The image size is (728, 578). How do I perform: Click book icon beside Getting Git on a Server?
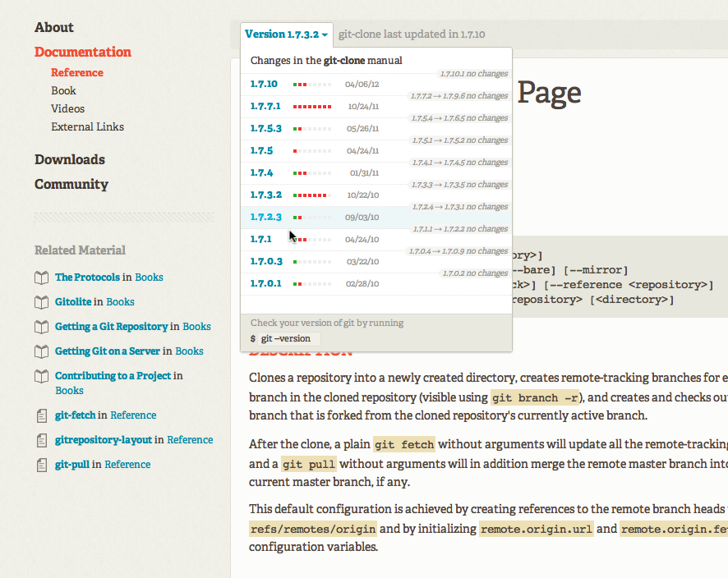(41, 351)
